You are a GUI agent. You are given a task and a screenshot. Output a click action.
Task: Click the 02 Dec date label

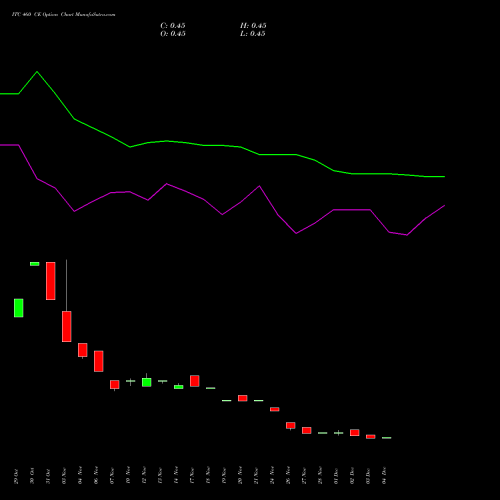(x=352, y=476)
